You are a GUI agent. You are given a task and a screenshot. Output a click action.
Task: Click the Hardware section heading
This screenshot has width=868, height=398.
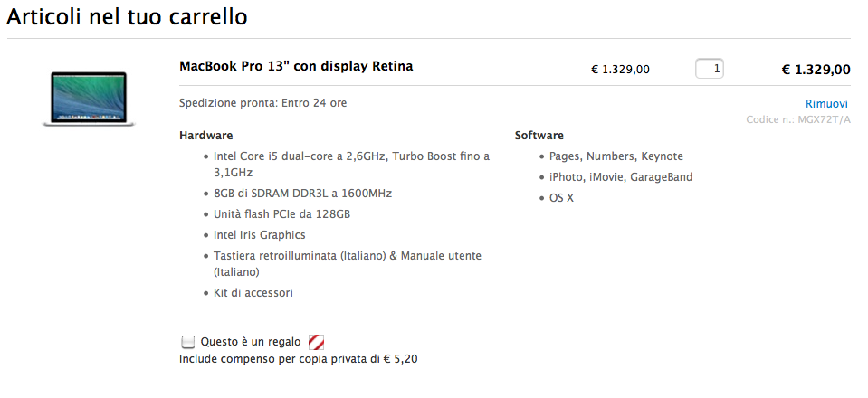(206, 136)
